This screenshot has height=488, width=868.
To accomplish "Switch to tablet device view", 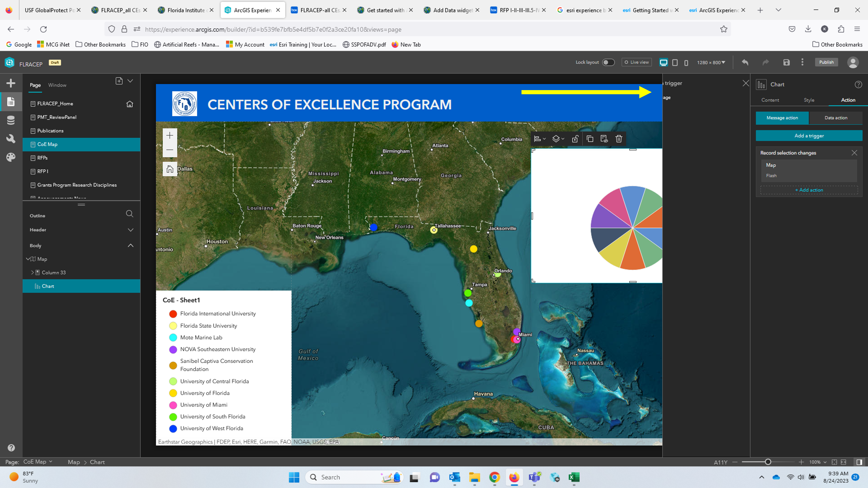I will point(675,62).
